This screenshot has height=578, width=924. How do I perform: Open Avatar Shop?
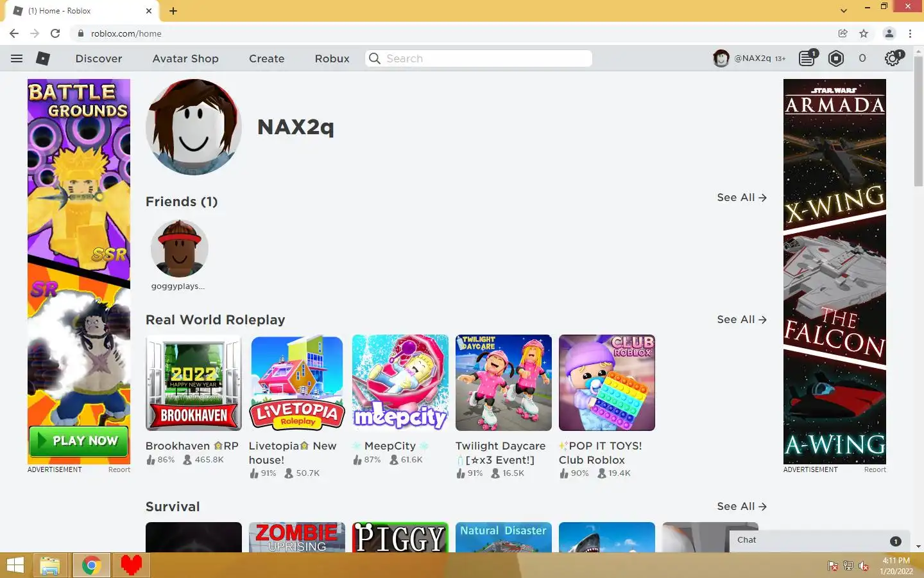click(185, 58)
